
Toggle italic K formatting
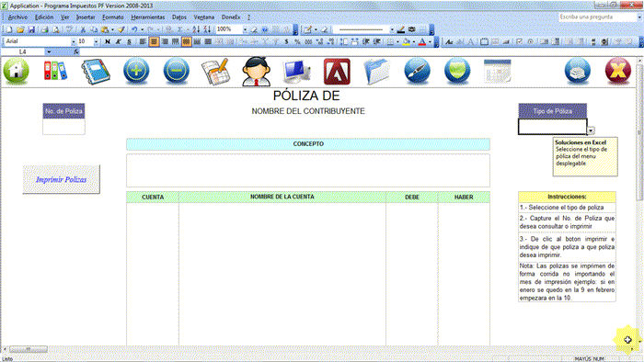(x=119, y=41)
